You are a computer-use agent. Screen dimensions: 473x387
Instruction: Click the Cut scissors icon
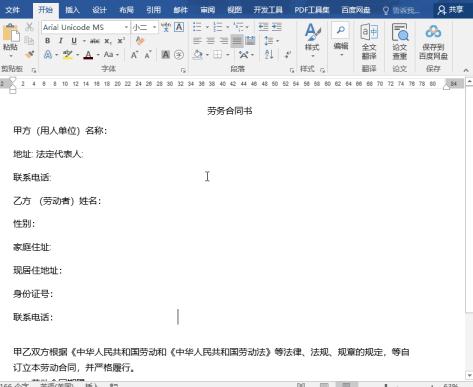coord(29,27)
